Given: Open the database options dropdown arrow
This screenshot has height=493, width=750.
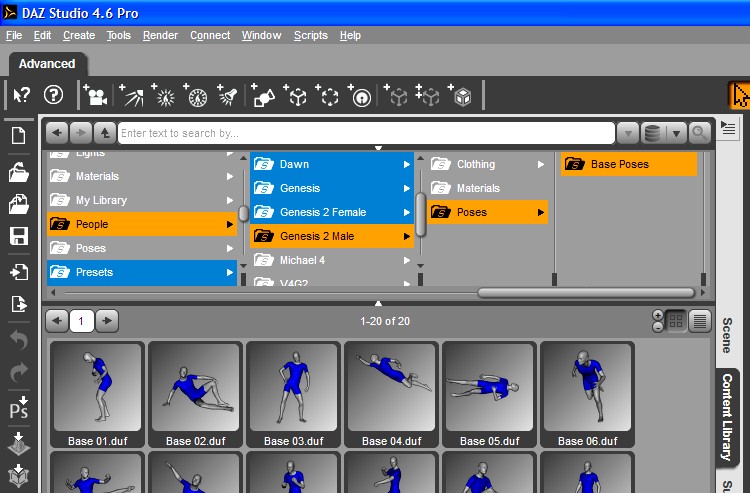Looking at the screenshot, I should [x=676, y=133].
